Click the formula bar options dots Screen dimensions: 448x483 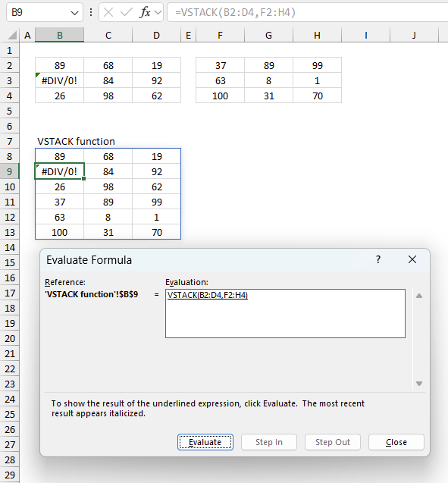click(91, 12)
